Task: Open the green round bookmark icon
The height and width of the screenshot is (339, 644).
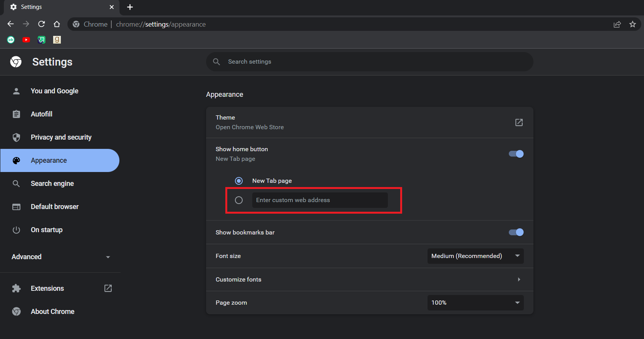Action: tap(11, 40)
